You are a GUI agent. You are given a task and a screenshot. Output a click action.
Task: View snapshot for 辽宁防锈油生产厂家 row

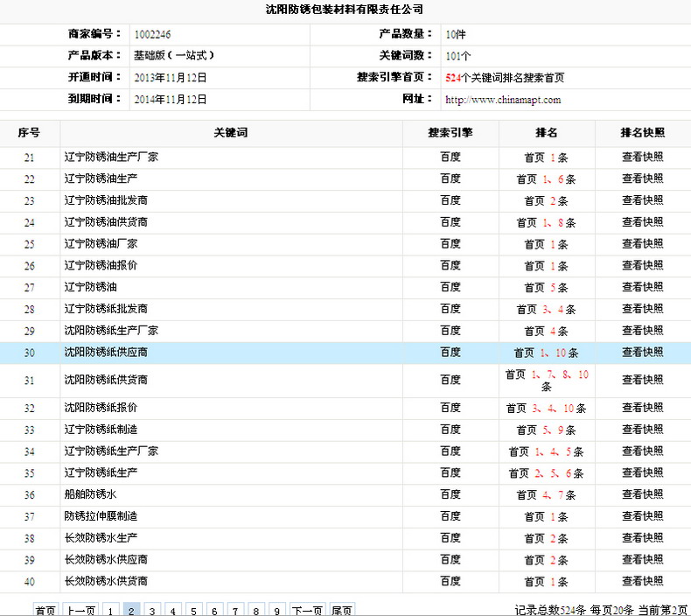click(x=643, y=157)
